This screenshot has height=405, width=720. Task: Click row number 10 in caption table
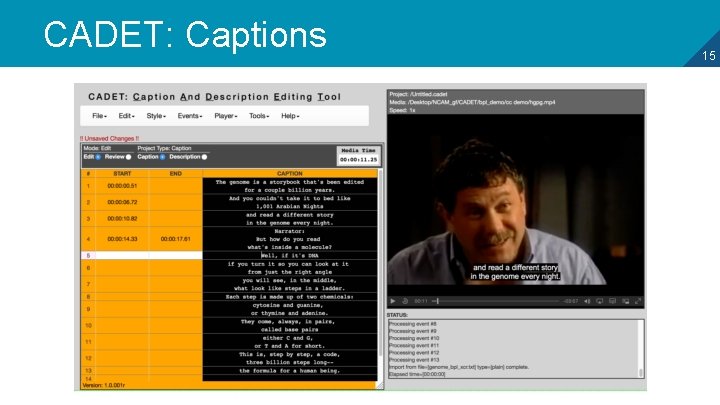click(x=88, y=326)
